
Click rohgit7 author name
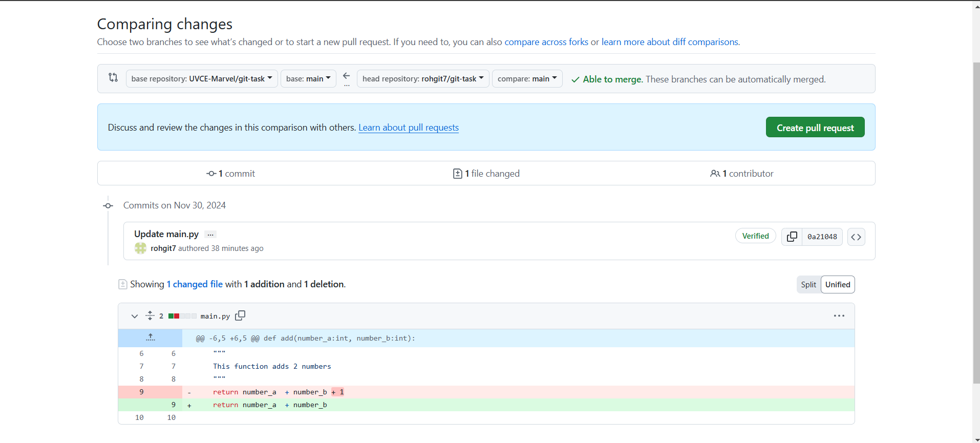[x=163, y=248]
